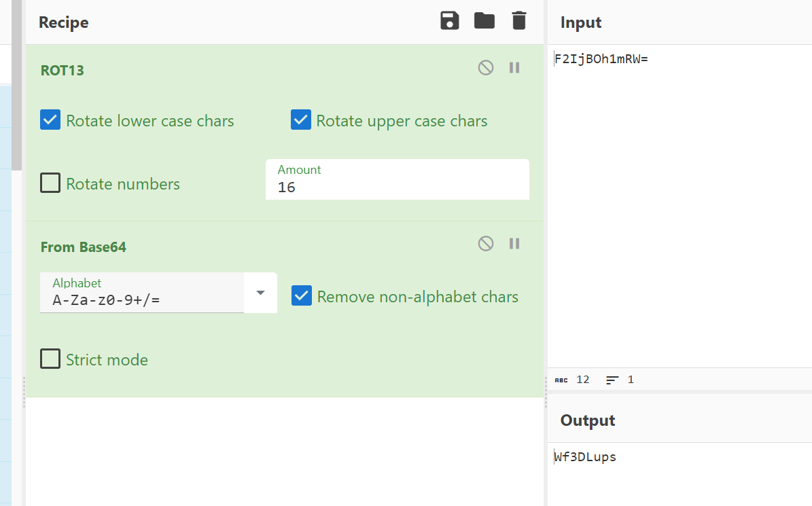Click the Save recipe icon
812x506 pixels.
coord(450,21)
